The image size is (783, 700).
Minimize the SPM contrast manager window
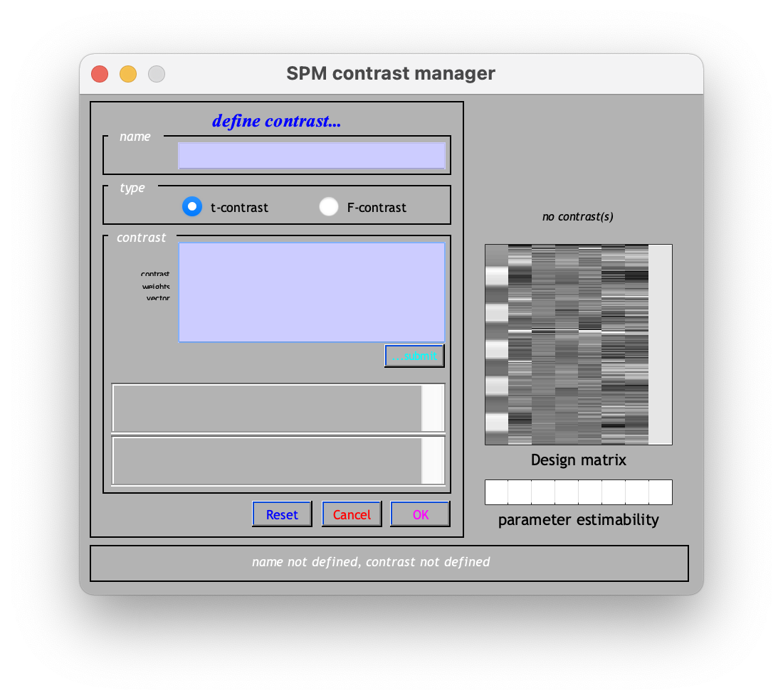coord(128,74)
